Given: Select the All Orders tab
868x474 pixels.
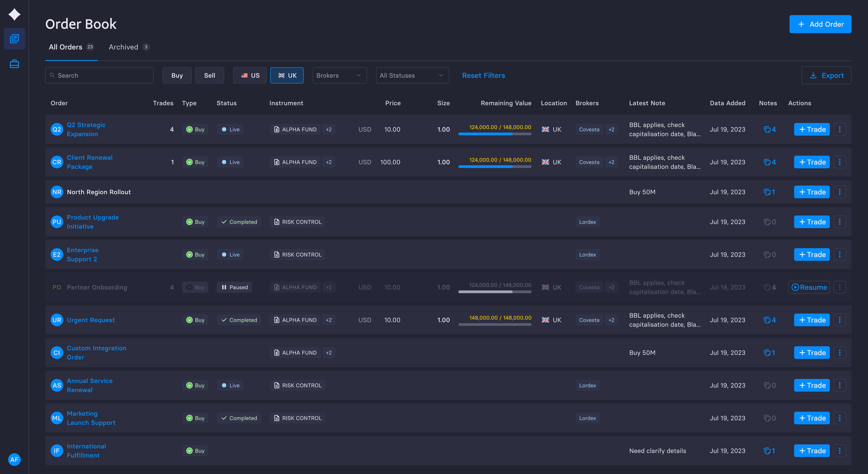Looking at the screenshot, I should (x=71, y=47).
